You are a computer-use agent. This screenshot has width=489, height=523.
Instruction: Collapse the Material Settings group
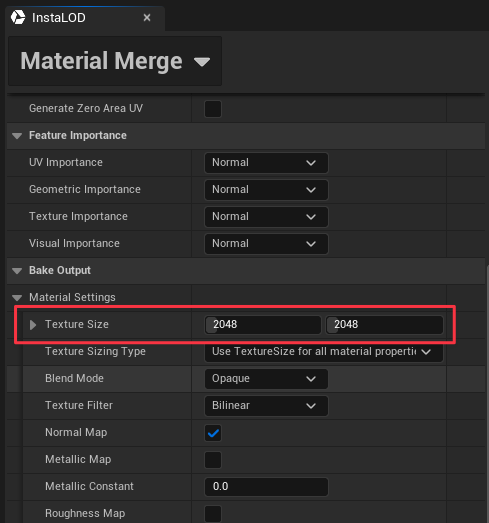(17, 298)
